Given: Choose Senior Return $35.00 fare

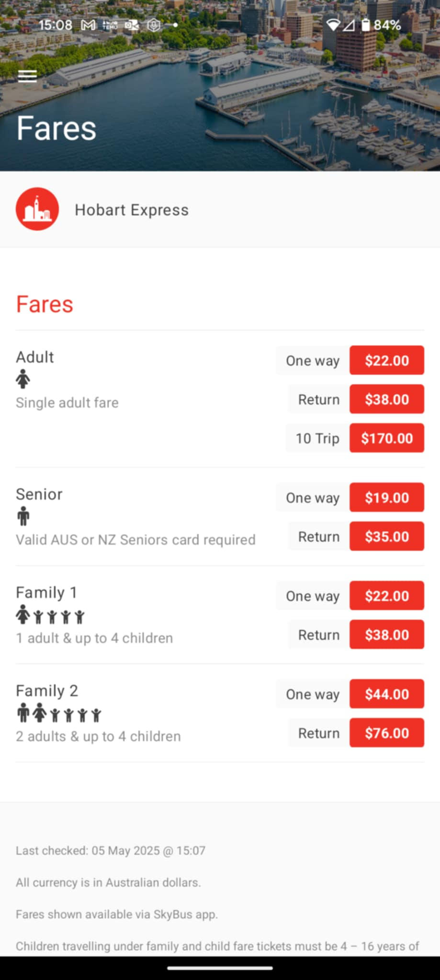Looking at the screenshot, I should 356,536.
